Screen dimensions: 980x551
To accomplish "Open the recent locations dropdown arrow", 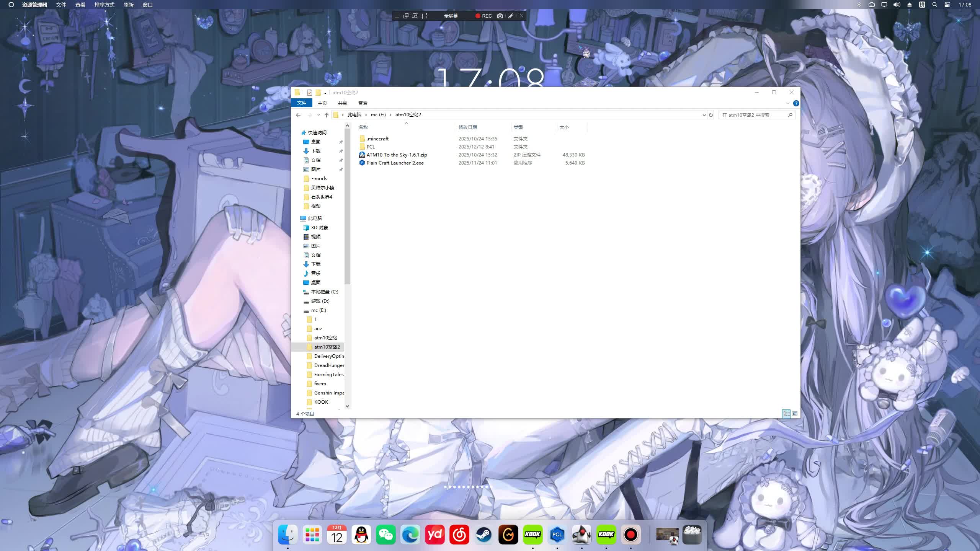I will 318,115.
